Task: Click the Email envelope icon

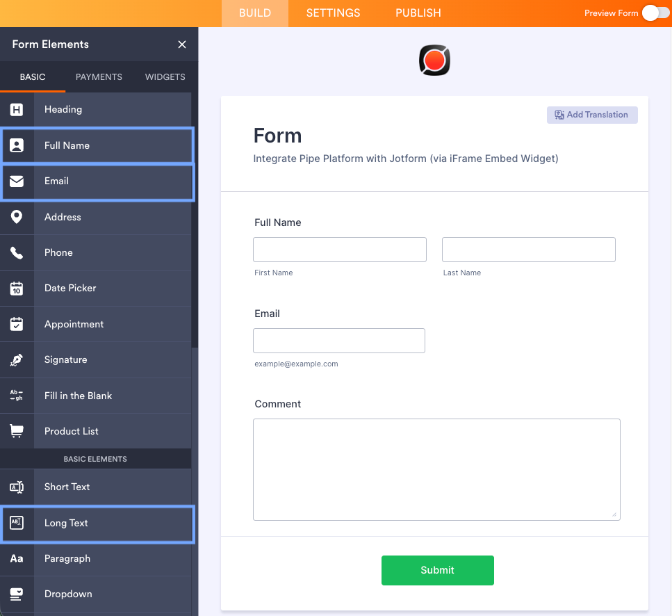Action: (16, 181)
